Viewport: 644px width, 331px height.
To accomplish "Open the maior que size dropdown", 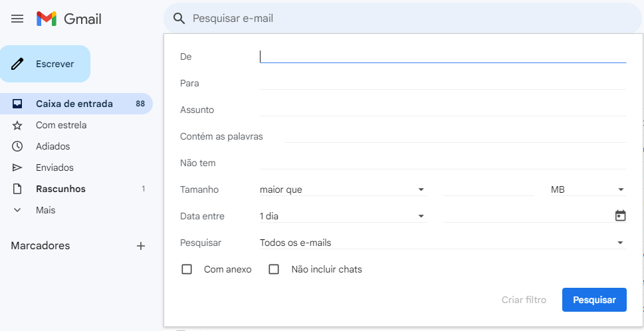I will tap(342, 189).
